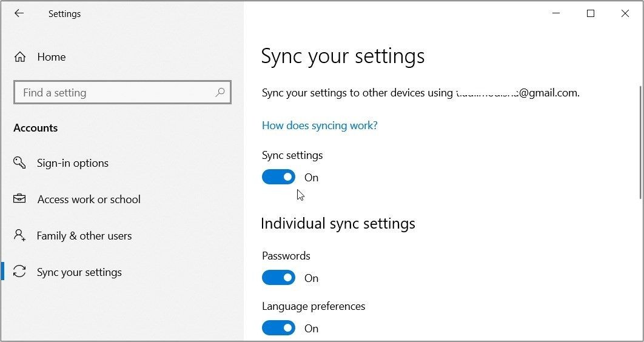Select Sync your settings in sidebar
Screen dimensions: 644x342
click(79, 272)
